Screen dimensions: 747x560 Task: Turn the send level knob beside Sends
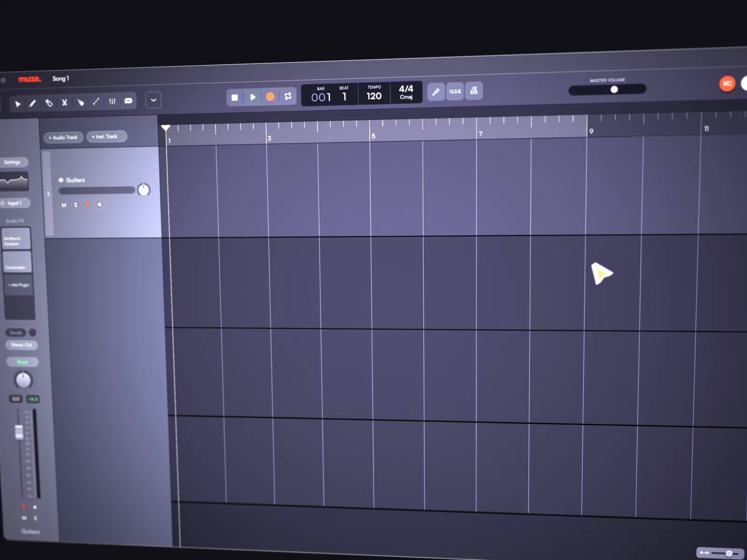(33, 332)
